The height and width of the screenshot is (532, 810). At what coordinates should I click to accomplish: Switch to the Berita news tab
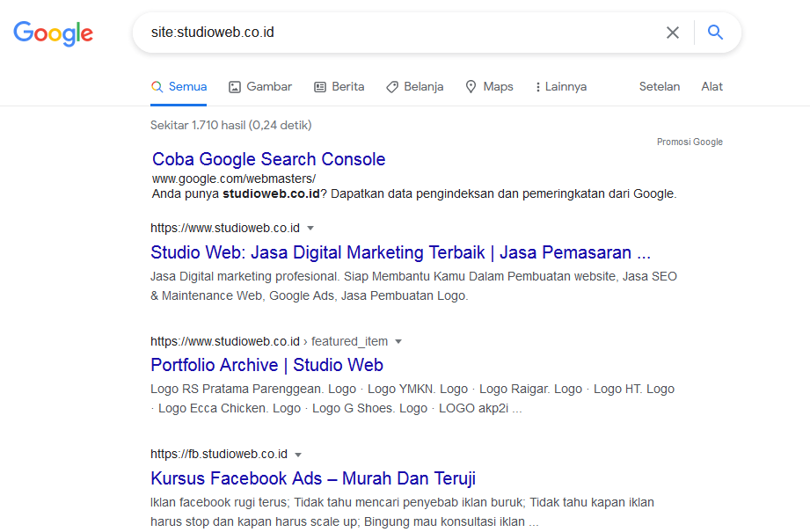pyautogui.click(x=339, y=87)
